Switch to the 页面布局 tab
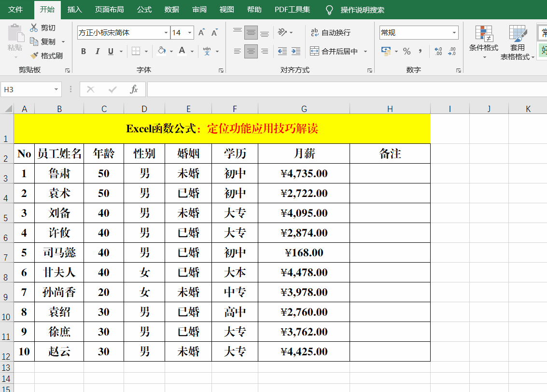Viewport: 547px width, 392px height. (110, 10)
